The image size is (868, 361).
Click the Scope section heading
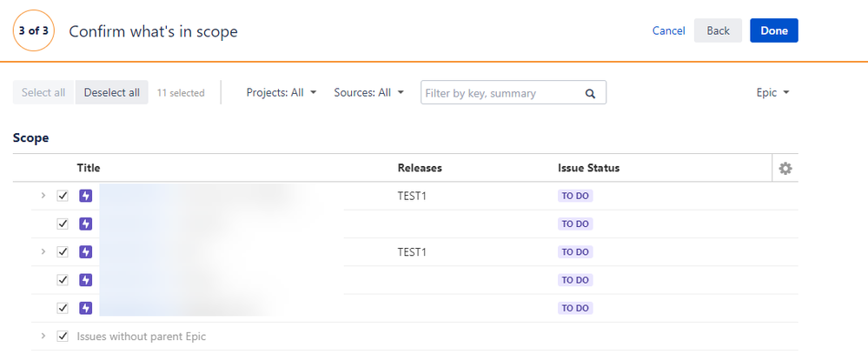tap(31, 138)
